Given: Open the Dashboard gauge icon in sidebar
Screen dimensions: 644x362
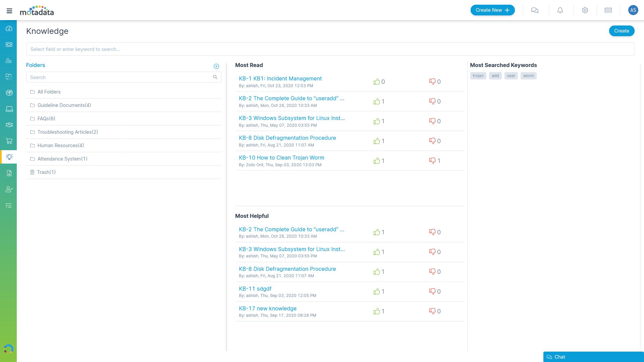Looking at the screenshot, I should point(8,29).
